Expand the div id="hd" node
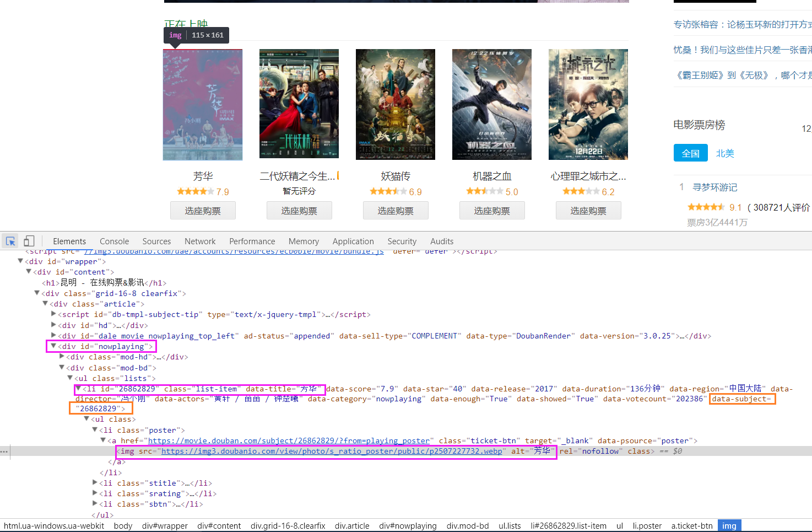The height and width of the screenshot is (532, 812). [x=53, y=325]
